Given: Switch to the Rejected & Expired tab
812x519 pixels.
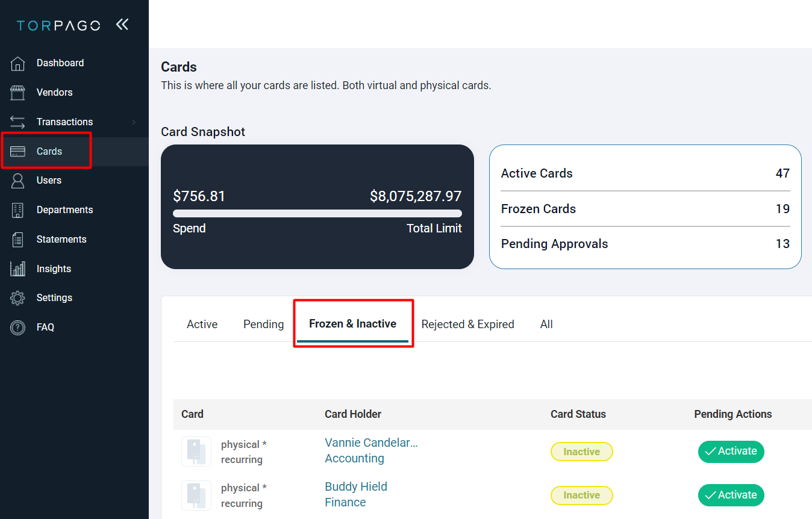Looking at the screenshot, I should click(468, 324).
